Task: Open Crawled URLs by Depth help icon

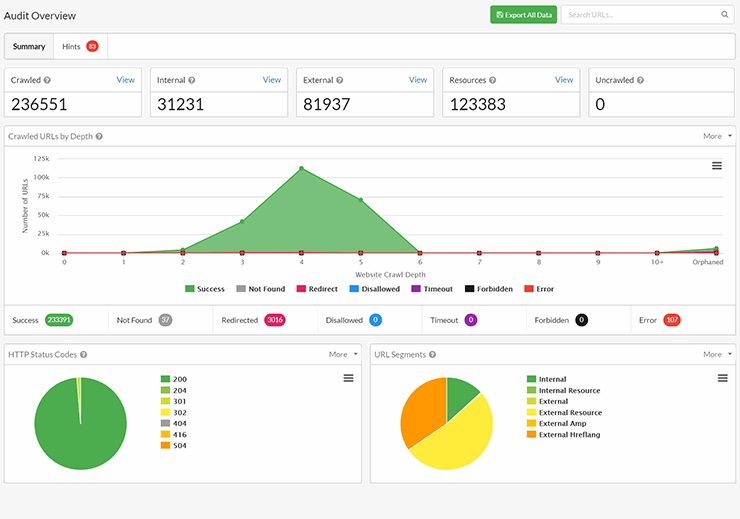Action: (99, 136)
